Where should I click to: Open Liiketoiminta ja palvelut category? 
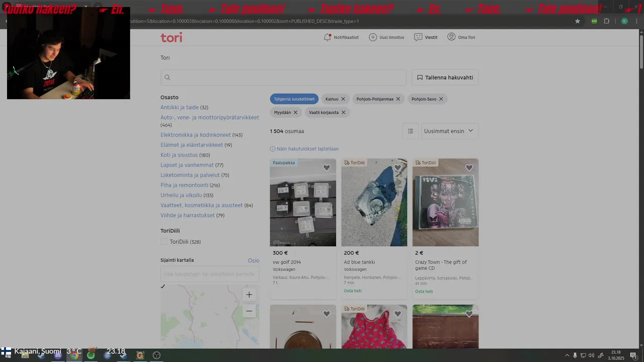(x=190, y=175)
